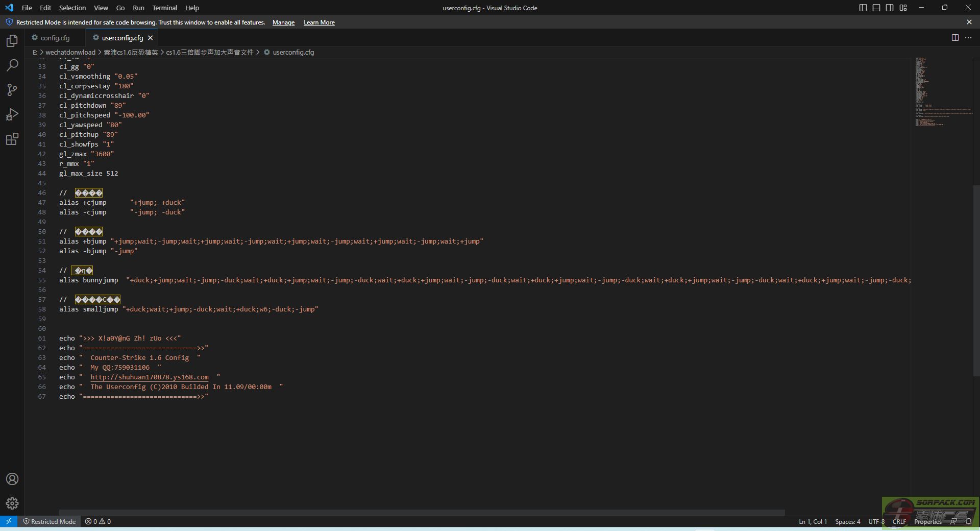
Task: Split the editor to the right
Action: 955,38
